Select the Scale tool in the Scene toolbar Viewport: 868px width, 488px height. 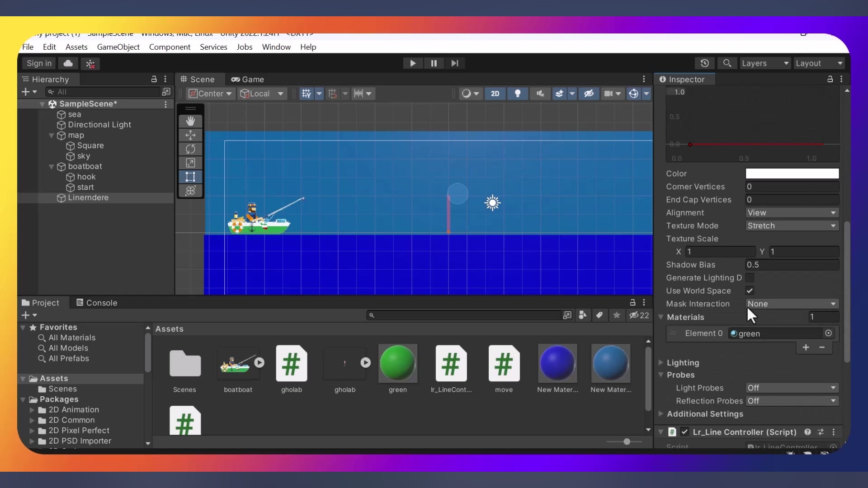(x=190, y=163)
